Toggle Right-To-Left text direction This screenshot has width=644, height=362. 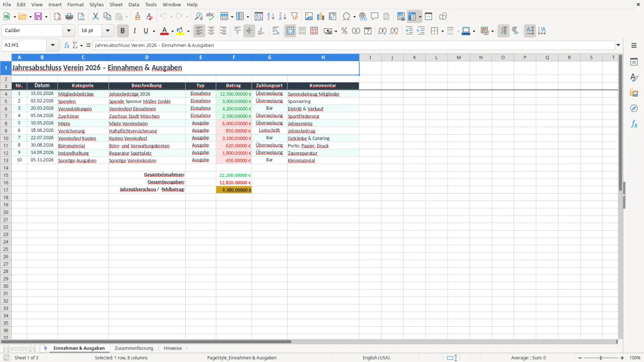pyautogui.click(x=515, y=31)
